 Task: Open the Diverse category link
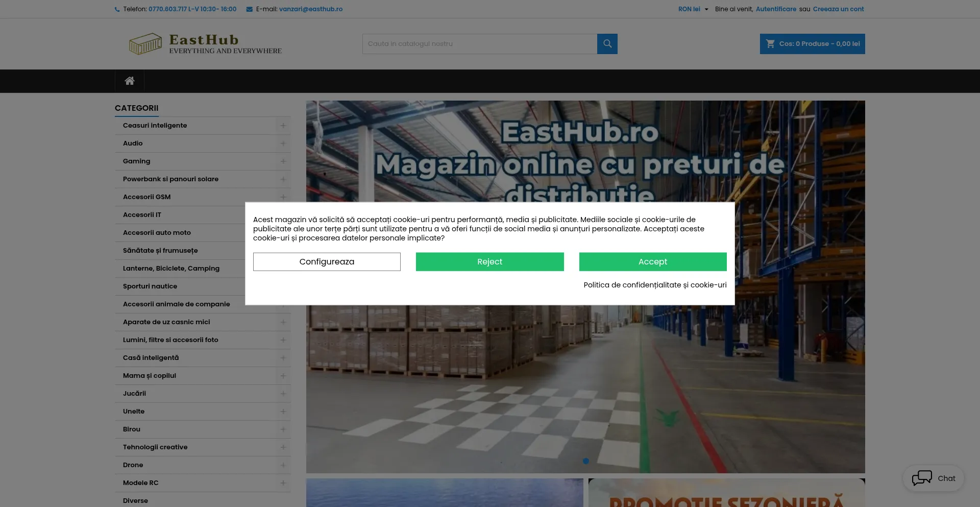pos(135,501)
